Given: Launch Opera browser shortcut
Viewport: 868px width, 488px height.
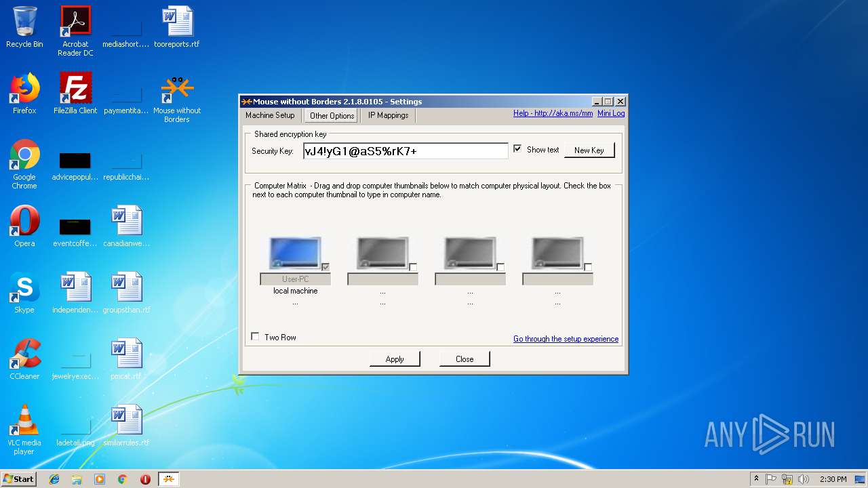Looking at the screenshot, I should click(24, 226).
